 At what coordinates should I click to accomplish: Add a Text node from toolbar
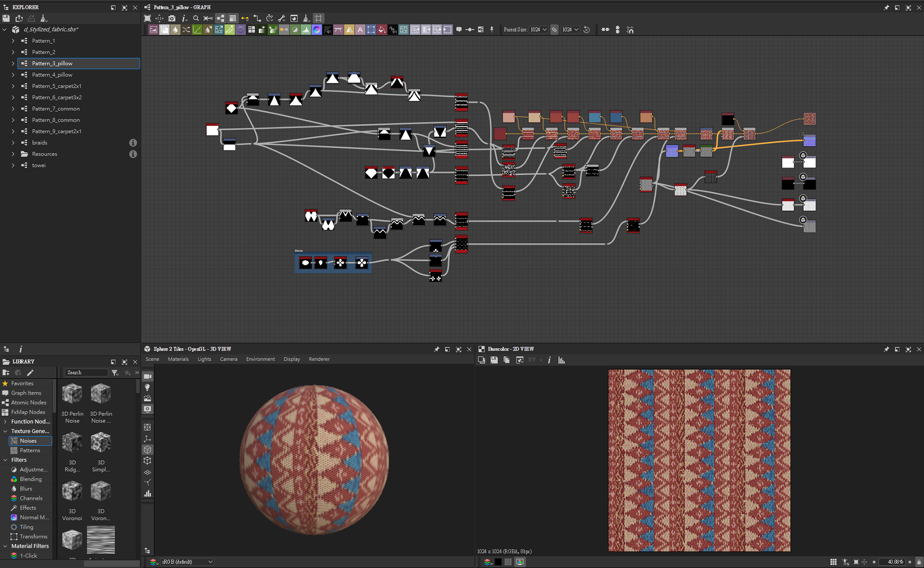coord(360,30)
